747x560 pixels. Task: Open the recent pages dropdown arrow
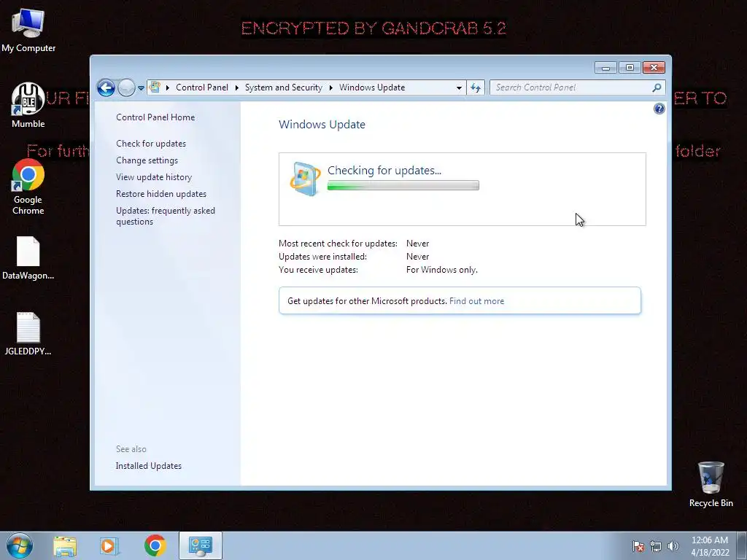[141, 88]
